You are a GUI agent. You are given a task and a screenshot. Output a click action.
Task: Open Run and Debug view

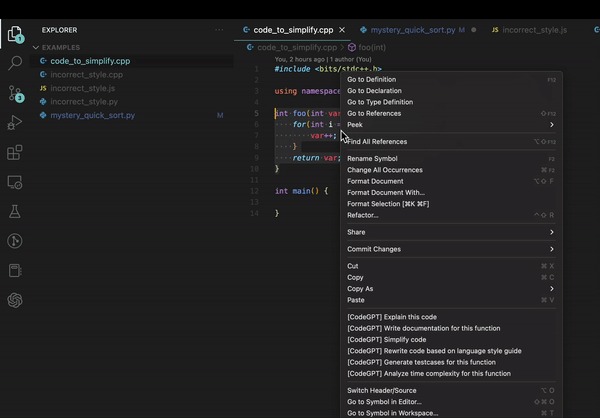[15, 122]
